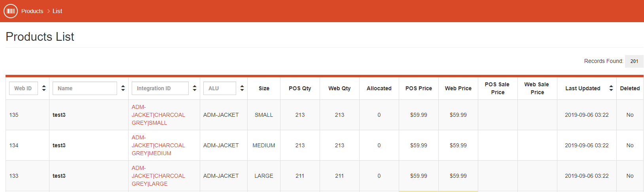Focus the Name filter input
Screen dimensions: 644x192
(x=85, y=88)
